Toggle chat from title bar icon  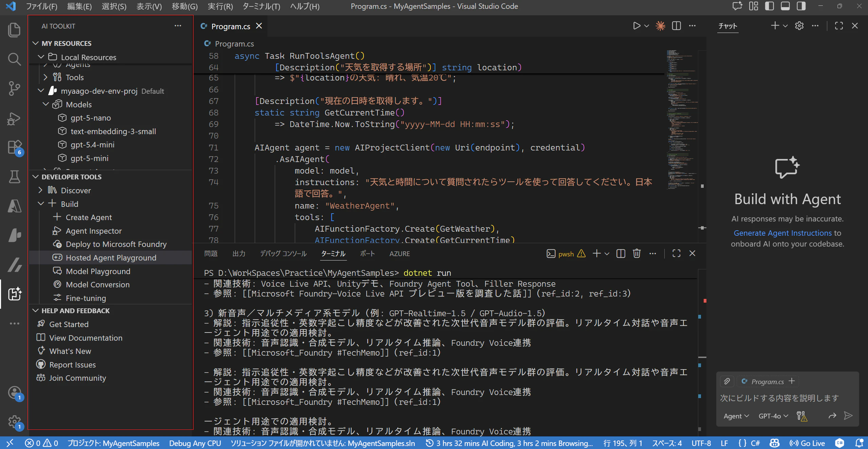[737, 6]
